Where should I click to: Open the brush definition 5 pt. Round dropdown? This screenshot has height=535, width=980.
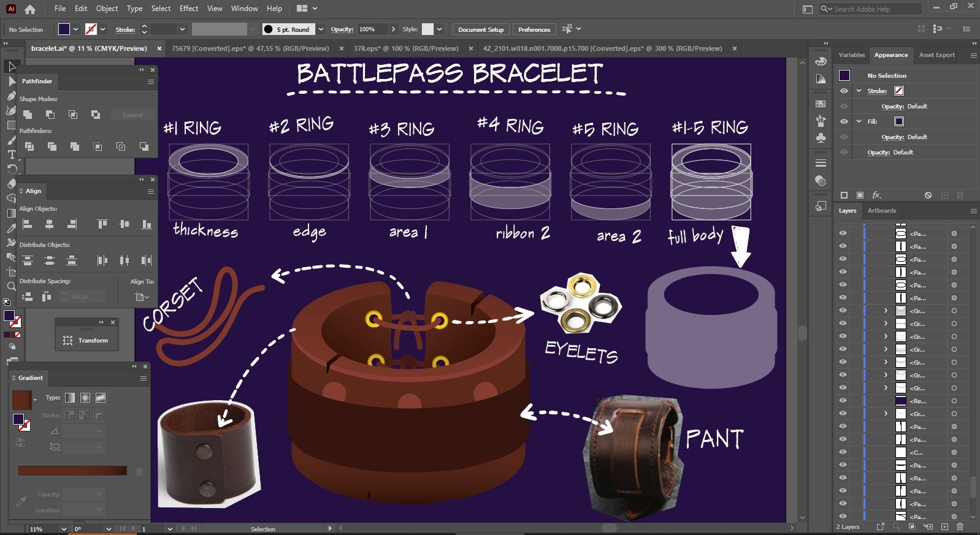click(x=321, y=29)
